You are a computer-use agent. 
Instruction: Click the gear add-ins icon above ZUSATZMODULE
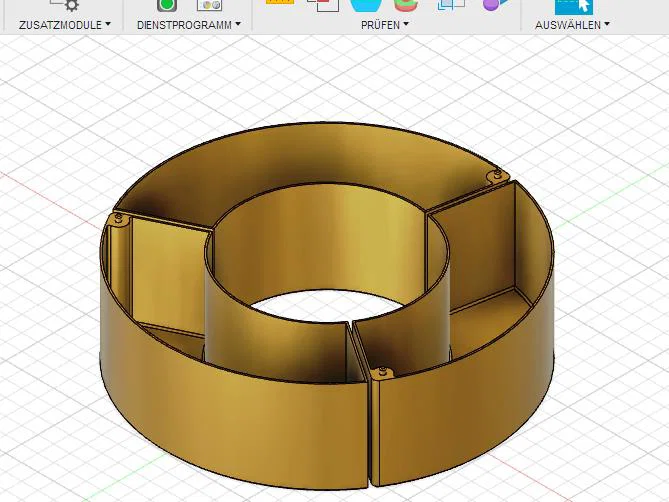click(65, 5)
